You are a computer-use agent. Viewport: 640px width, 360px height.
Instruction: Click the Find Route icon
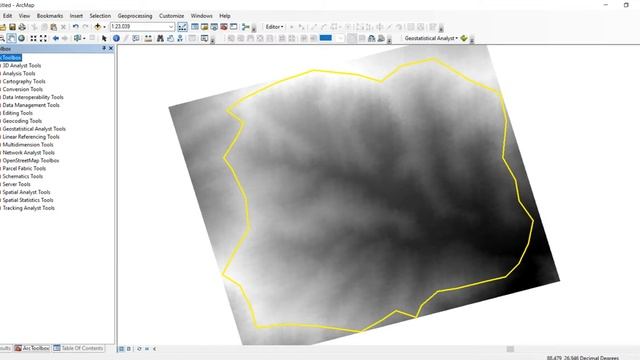click(170, 38)
